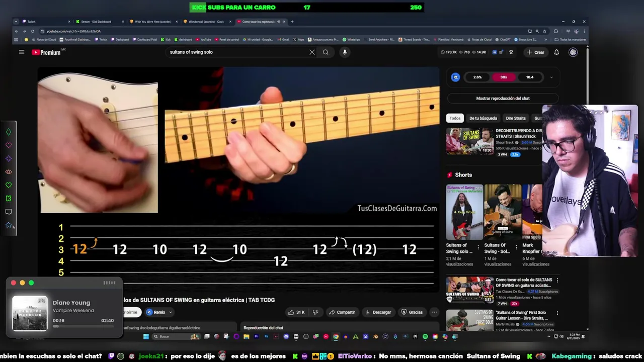Click the Chrome address bar URL
The height and width of the screenshot is (362, 644).
[x=73, y=31]
